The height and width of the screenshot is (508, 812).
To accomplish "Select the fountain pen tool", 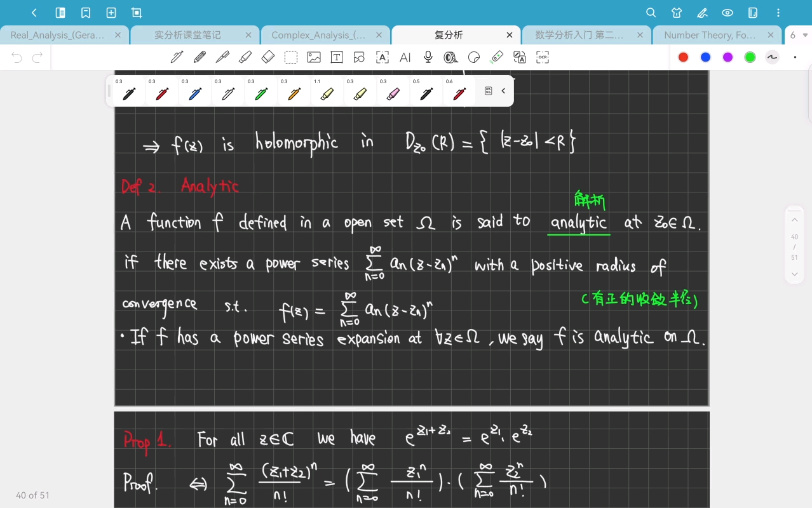I will coord(177,57).
